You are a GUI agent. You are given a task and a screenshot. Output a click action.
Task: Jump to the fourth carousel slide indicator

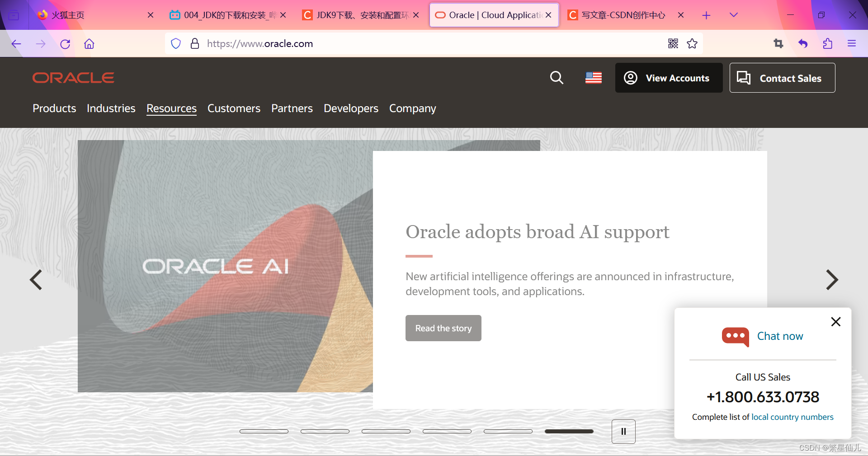click(447, 431)
